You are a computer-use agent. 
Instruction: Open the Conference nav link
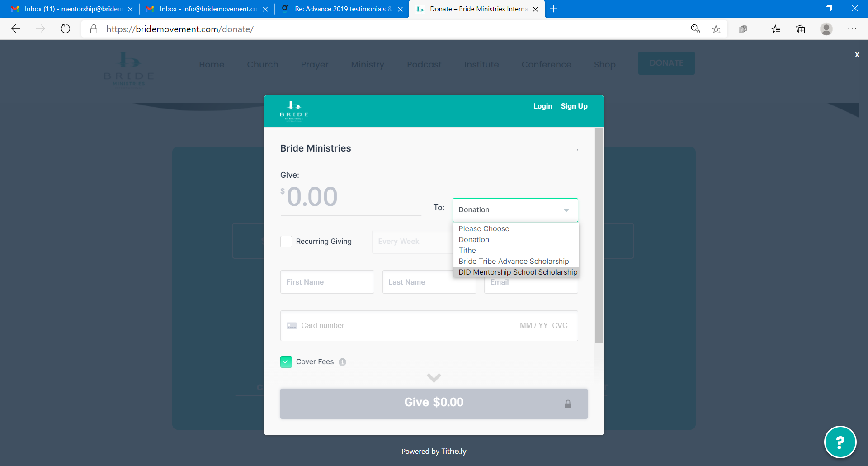click(x=546, y=64)
